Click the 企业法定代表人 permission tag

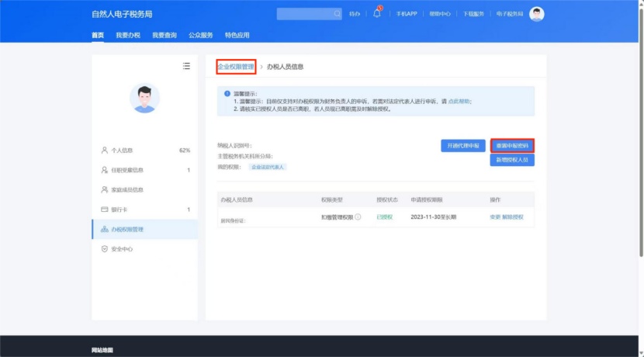pyautogui.click(x=268, y=167)
